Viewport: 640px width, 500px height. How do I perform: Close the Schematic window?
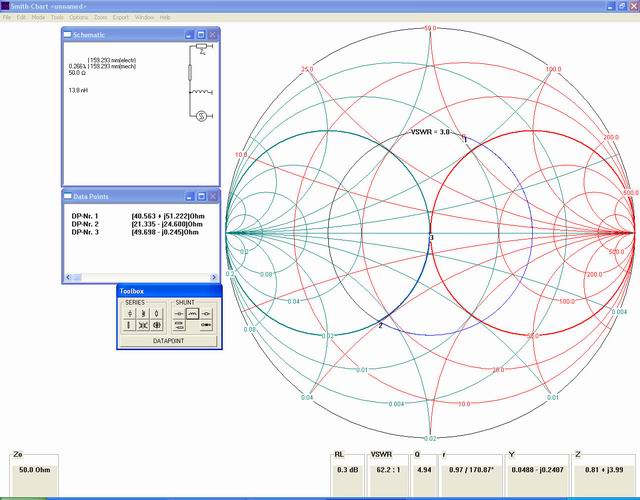click(x=213, y=35)
